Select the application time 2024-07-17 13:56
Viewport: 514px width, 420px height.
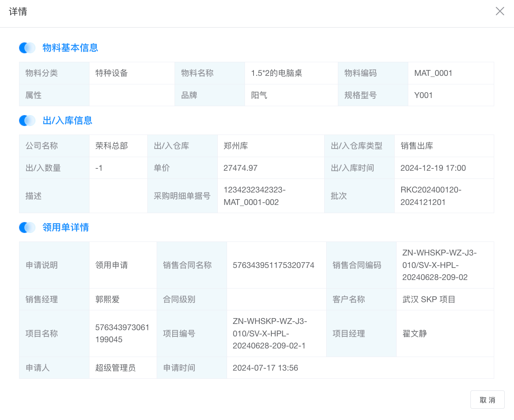pos(265,368)
